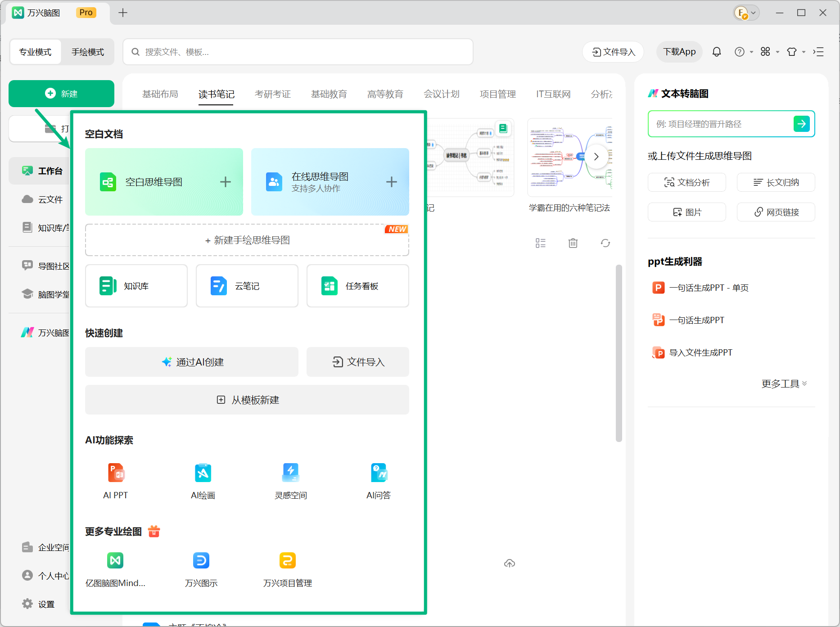Image resolution: width=840 pixels, height=627 pixels.
Task: Toggle list view icon
Action: 541,243
